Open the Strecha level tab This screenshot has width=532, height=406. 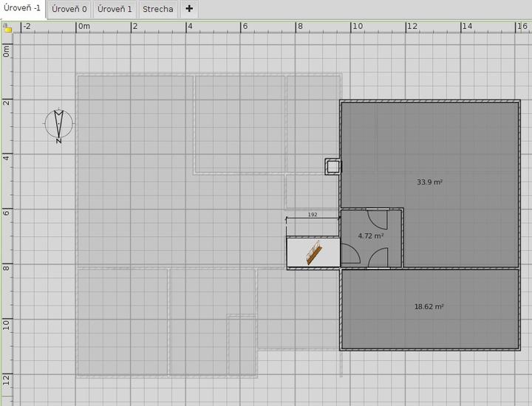pos(157,10)
